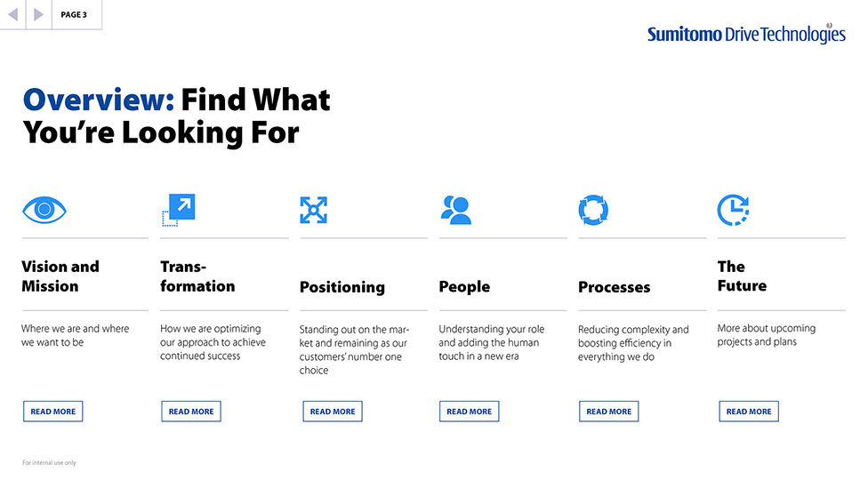
Task: Click Read More under Processes
Action: 608,412
